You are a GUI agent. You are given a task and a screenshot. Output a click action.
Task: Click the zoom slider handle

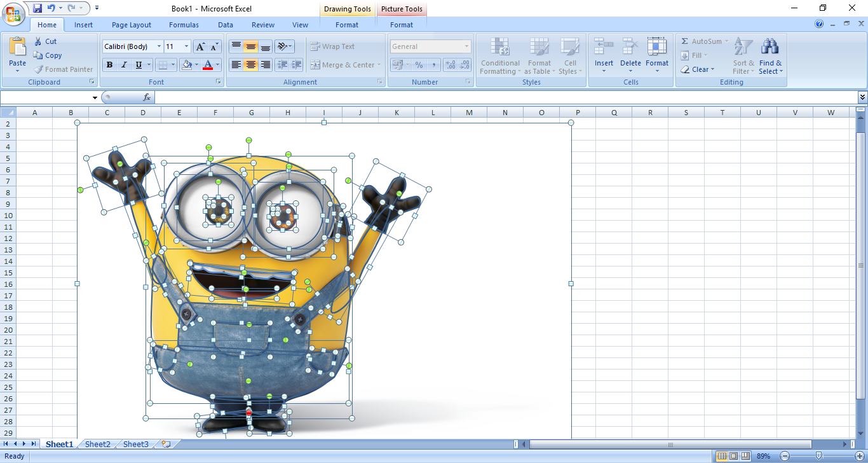[819, 456]
